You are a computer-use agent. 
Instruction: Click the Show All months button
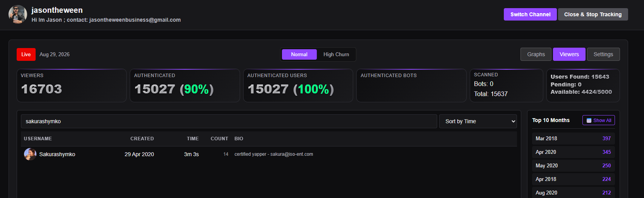click(x=598, y=121)
